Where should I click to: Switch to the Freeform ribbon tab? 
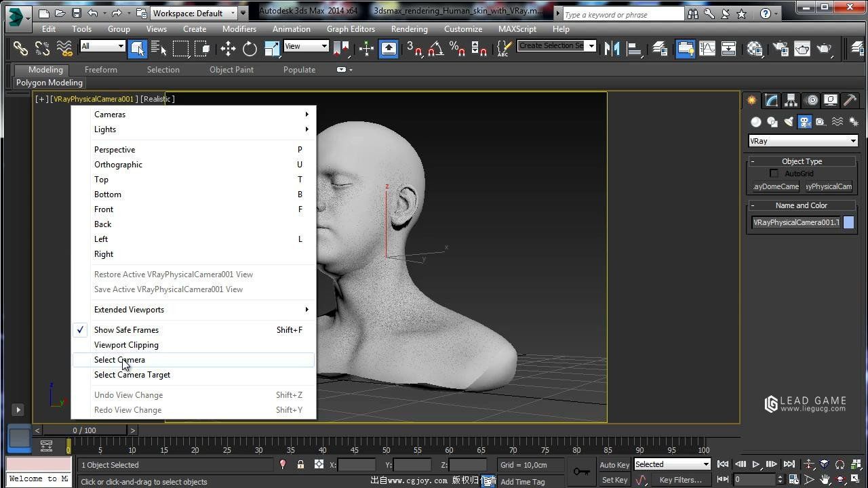click(101, 70)
